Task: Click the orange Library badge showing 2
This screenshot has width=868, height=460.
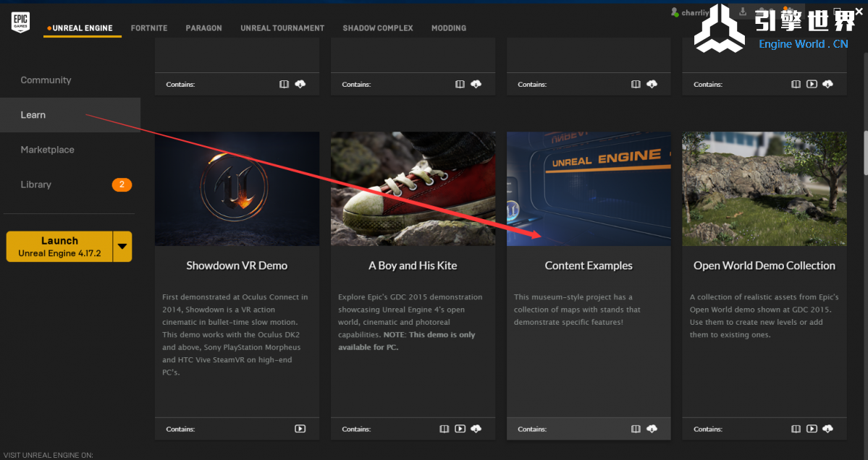Action: coord(122,184)
